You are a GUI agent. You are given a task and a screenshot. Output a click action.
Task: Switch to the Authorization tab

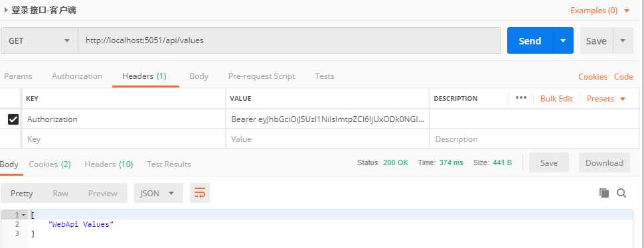coord(77,76)
